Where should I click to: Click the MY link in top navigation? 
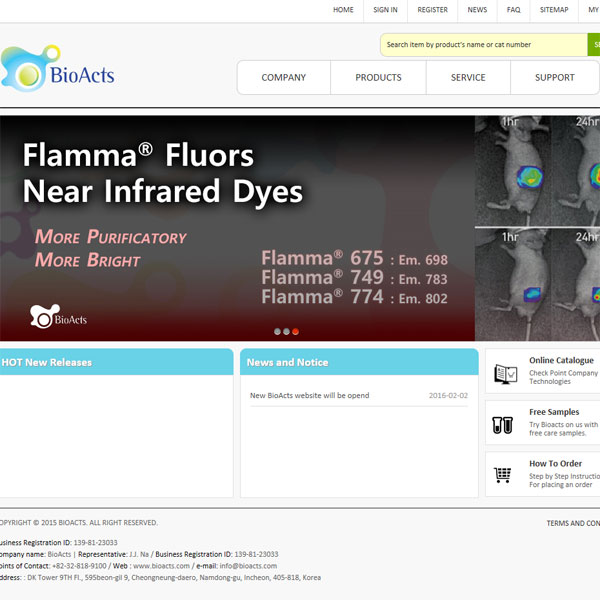[x=593, y=10]
